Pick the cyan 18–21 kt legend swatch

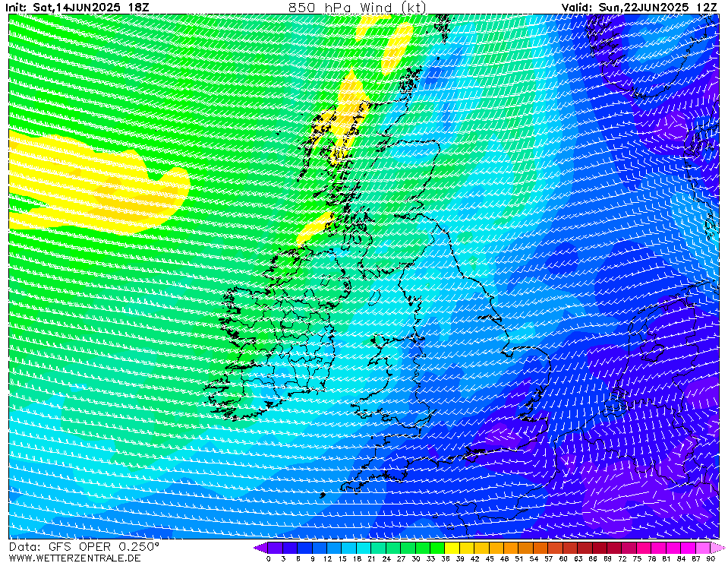[x=364, y=548]
